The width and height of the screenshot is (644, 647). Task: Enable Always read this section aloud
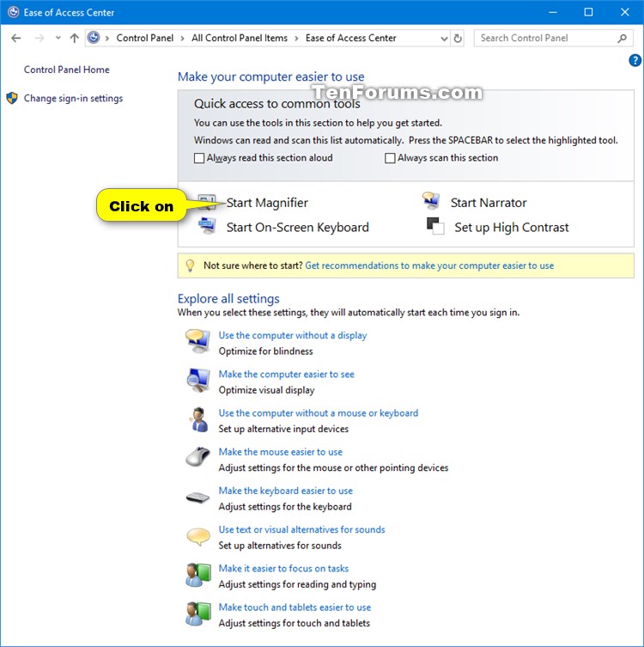click(199, 158)
